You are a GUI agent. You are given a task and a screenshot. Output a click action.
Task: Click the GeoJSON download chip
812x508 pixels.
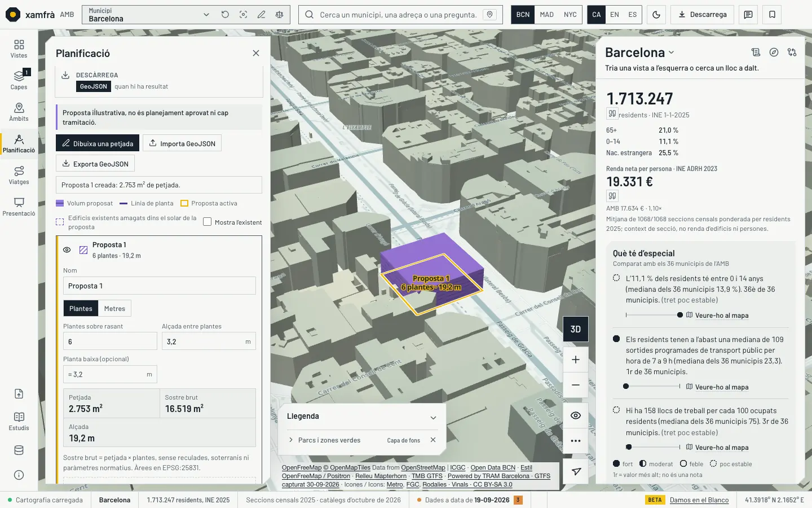[93, 86]
